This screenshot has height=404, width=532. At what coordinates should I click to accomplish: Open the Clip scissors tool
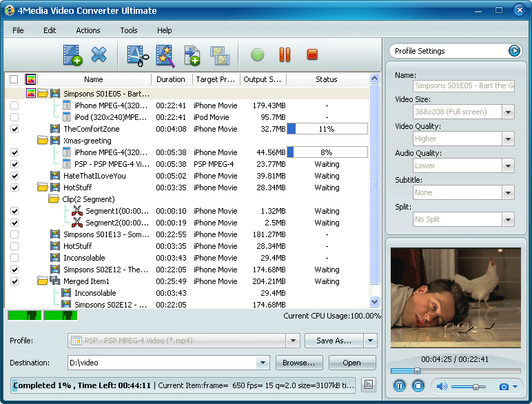(138, 55)
